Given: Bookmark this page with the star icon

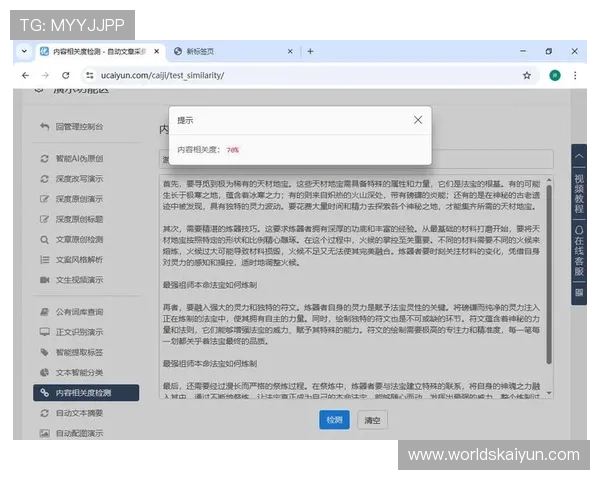Looking at the screenshot, I should pyautogui.click(x=527, y=75).
